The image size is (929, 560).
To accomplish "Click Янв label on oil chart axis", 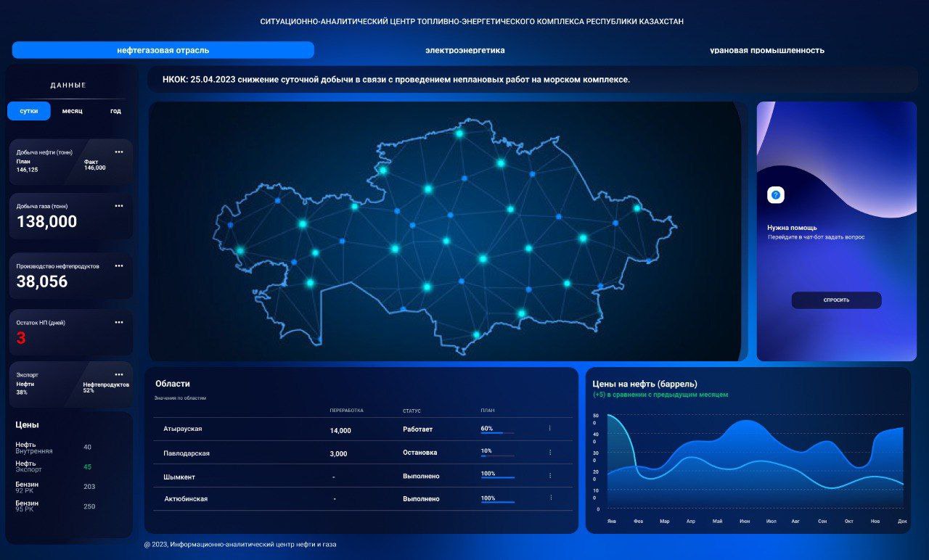I will pyautogui.click(x=612, y=521).
